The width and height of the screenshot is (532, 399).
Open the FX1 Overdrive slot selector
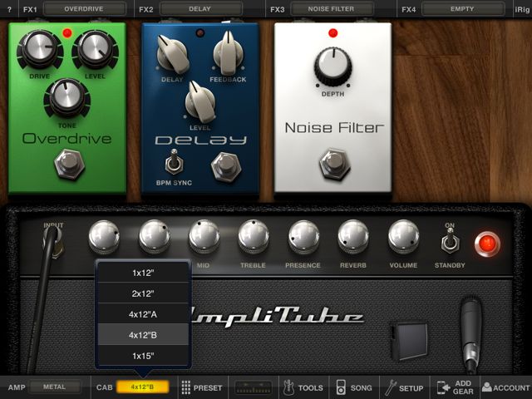(84, 9)
